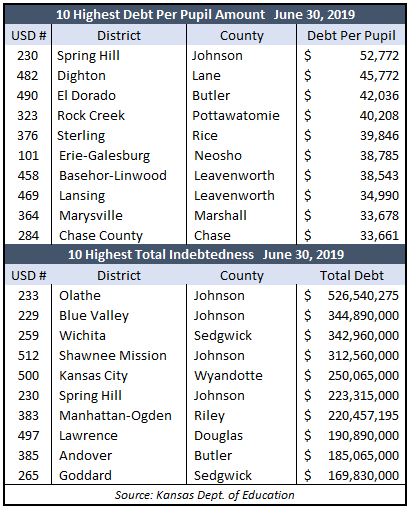Click the Spring Hill district cell in top table
The image size is (410, 512).
[88, 56]
